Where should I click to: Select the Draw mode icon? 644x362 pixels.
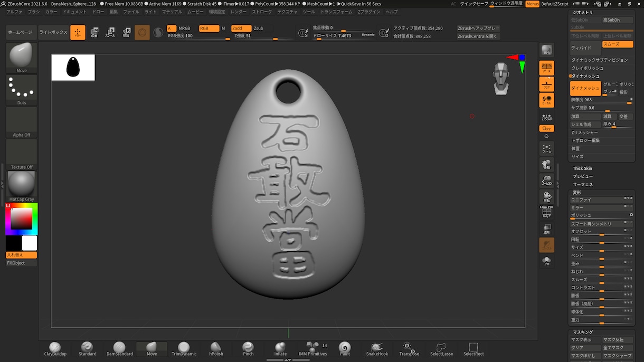78,33
